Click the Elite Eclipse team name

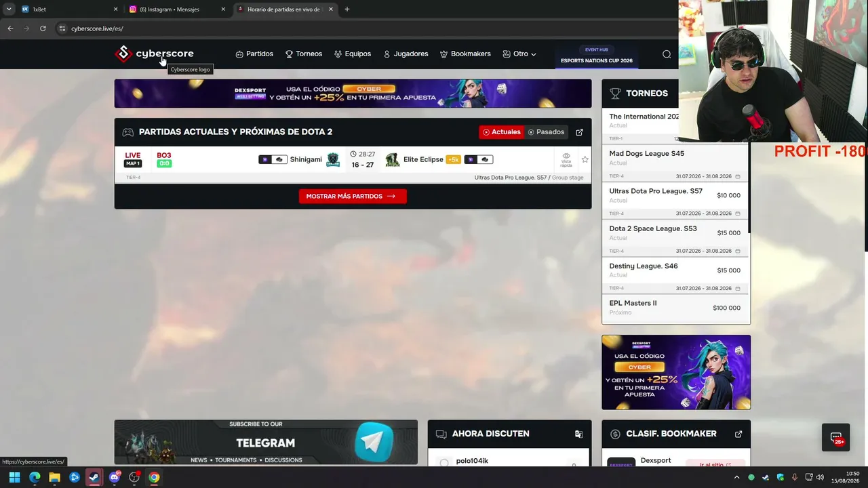(423, 160)
